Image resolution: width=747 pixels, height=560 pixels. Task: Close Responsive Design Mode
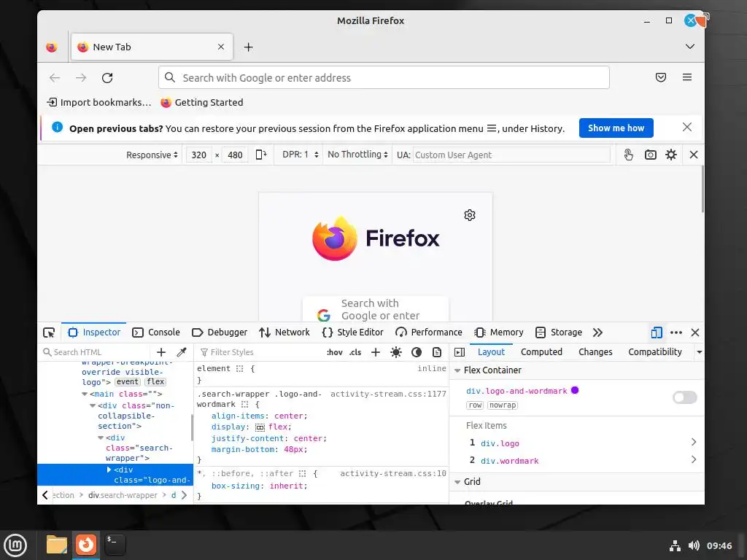click(x=694, y=155)
